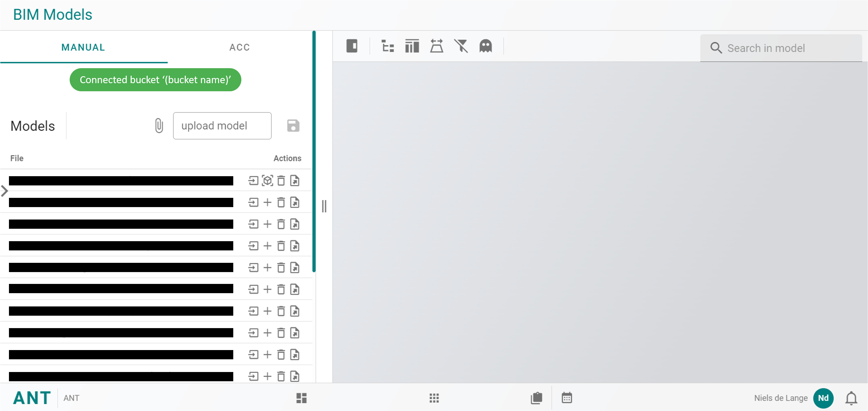Select the MANUAL tab
The height and width of the screenshot is (411, 868).
coord(83,47)
